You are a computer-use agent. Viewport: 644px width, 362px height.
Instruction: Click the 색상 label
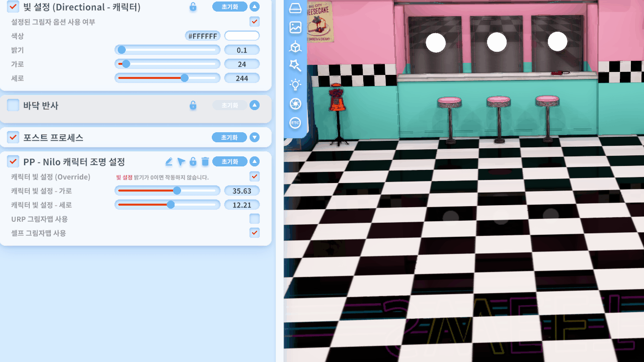point(18,36)
